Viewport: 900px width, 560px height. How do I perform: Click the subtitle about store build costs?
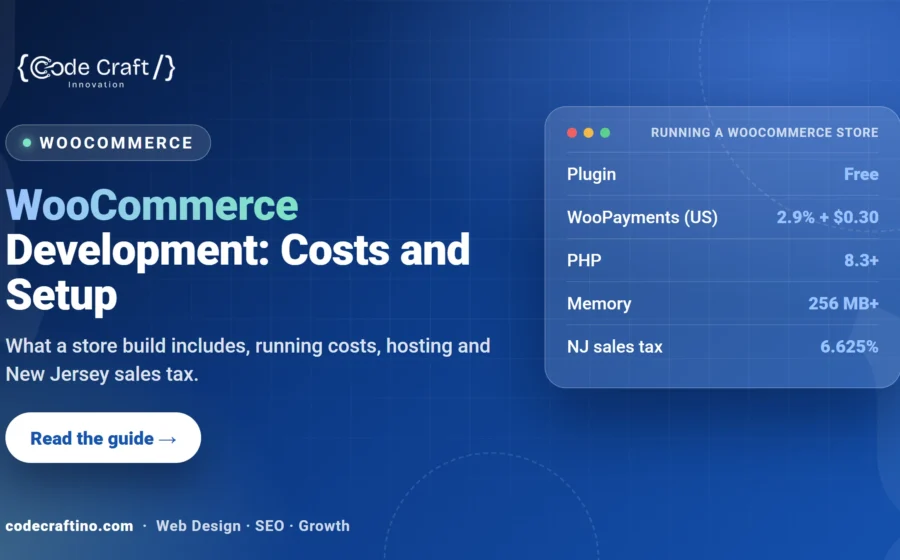click(248, 360)
